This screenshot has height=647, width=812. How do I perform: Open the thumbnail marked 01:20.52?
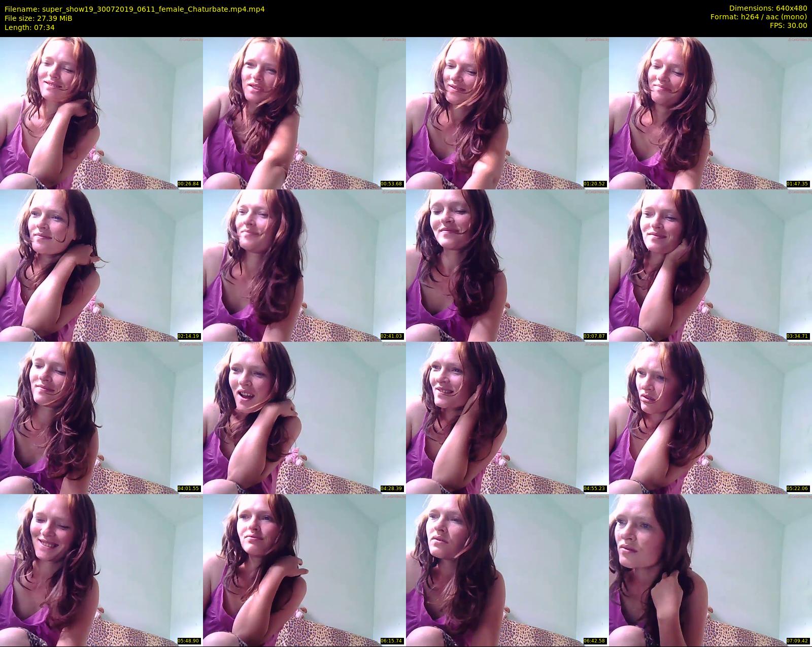(507, 113)
